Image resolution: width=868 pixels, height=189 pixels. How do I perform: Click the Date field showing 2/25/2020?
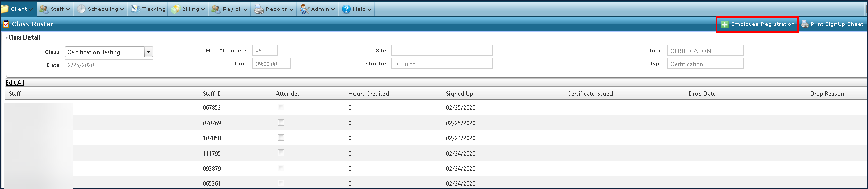109,65
